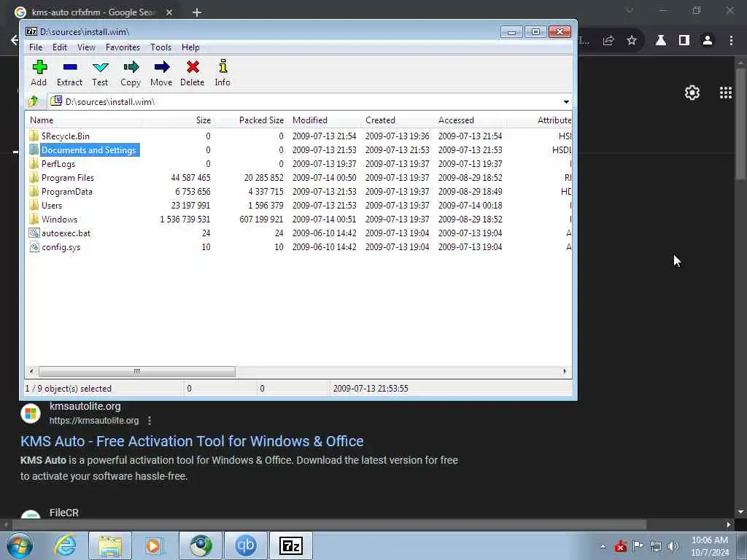Open the Info toolbar icon
Image resolution: width=747 pixels, height=560 pixels.
222,73
